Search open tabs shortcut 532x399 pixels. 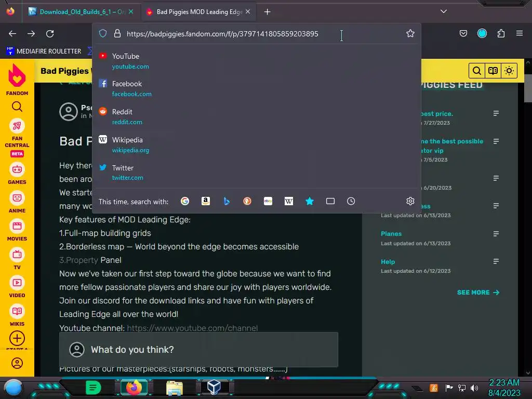tap(330, 201)
